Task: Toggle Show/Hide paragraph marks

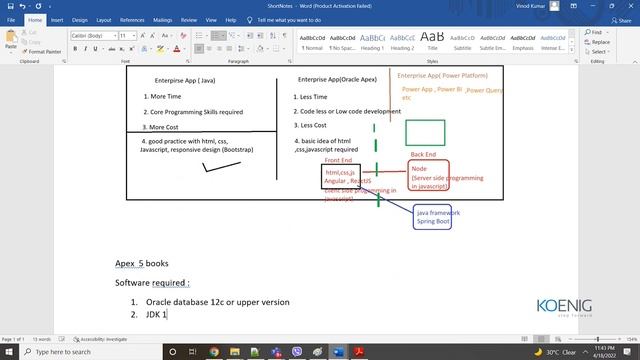Action: (x=284, y=36)
